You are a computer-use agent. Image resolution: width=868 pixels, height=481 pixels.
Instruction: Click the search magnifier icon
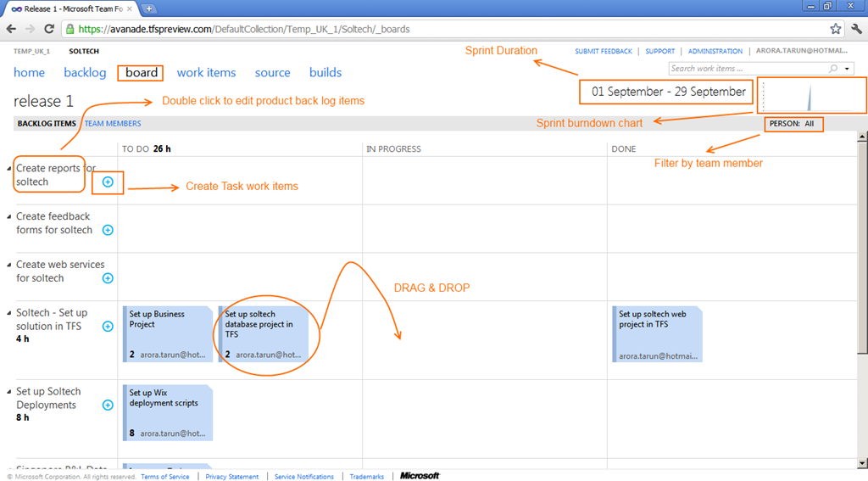point(833,69)
